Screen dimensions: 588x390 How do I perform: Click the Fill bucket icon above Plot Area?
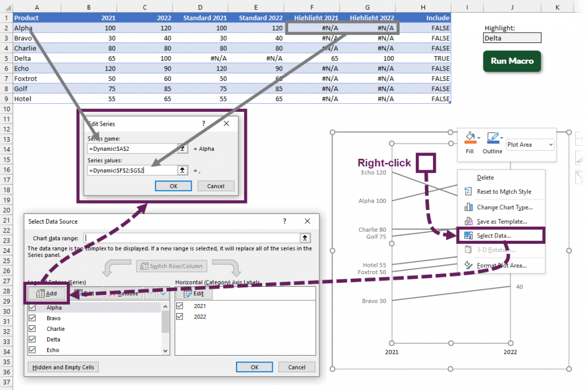click(470, 135)
